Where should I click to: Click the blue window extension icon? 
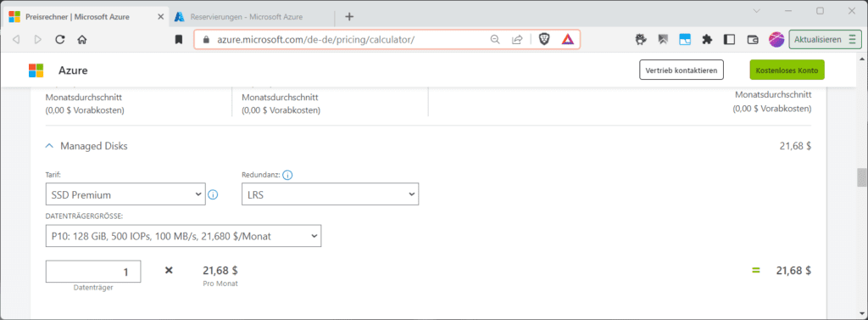685,39
